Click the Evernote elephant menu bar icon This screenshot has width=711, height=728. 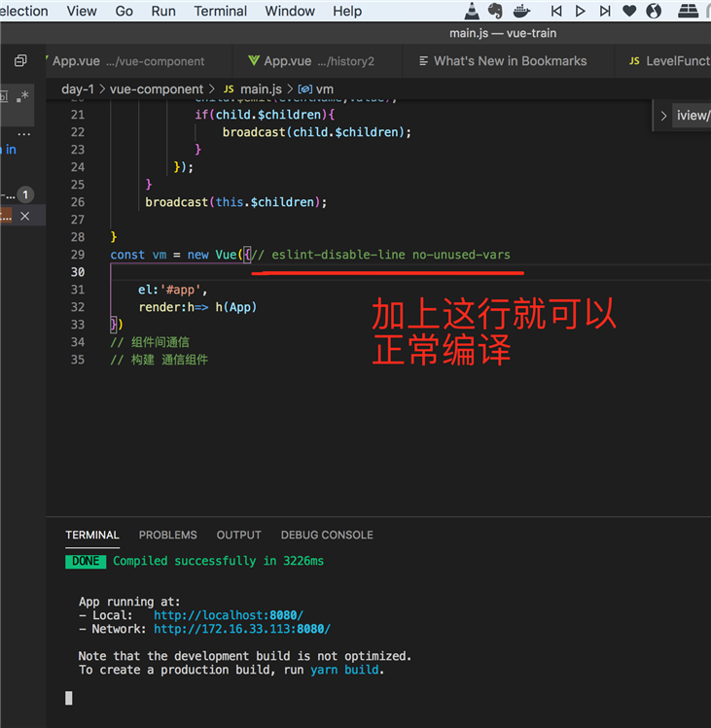pos(495,11)
